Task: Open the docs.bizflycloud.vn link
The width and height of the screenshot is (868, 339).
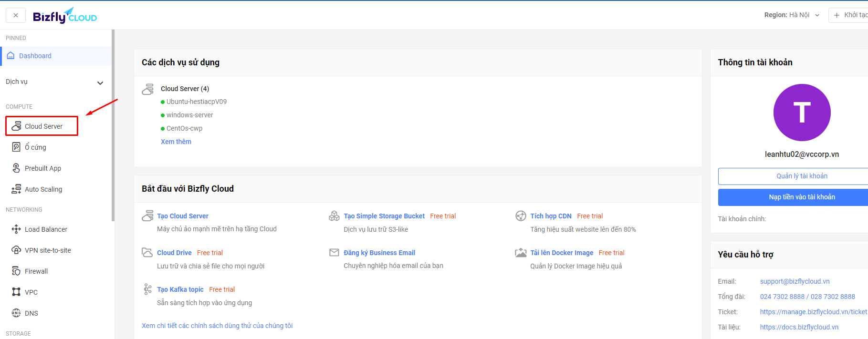Action: tap(799, 327)
